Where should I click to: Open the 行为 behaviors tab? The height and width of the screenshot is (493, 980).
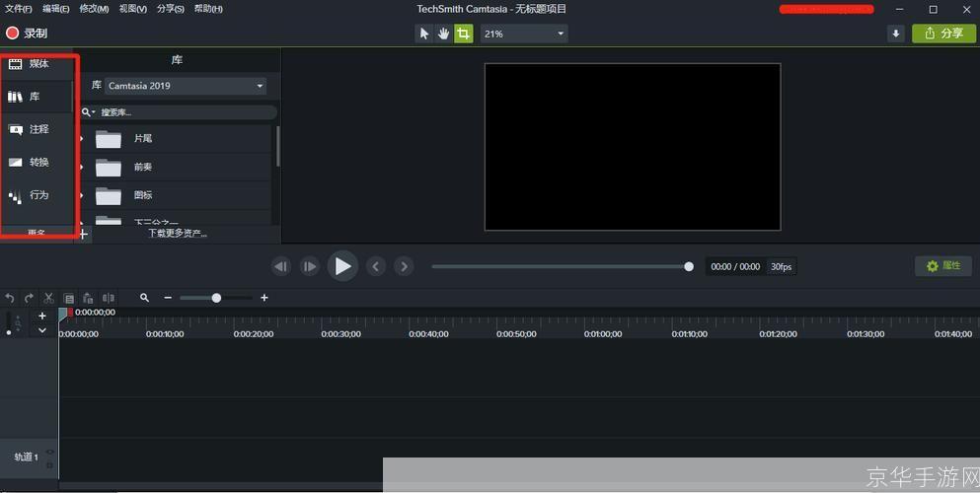[37, 194]
